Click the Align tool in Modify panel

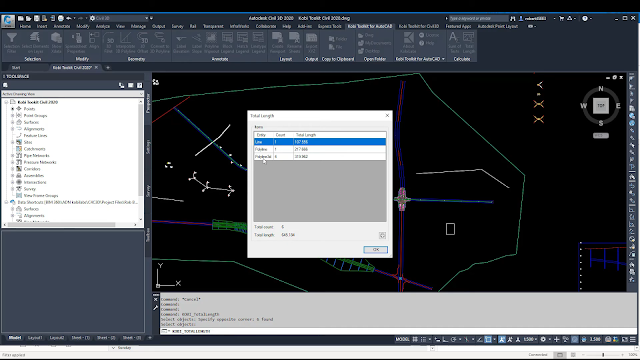click(94, 41)
